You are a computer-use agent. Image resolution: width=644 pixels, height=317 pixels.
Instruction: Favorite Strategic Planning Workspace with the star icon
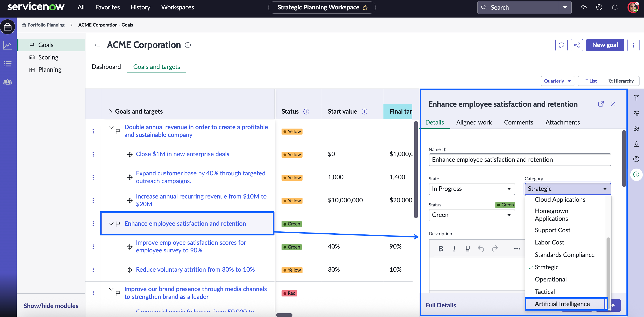pos(365,7)
